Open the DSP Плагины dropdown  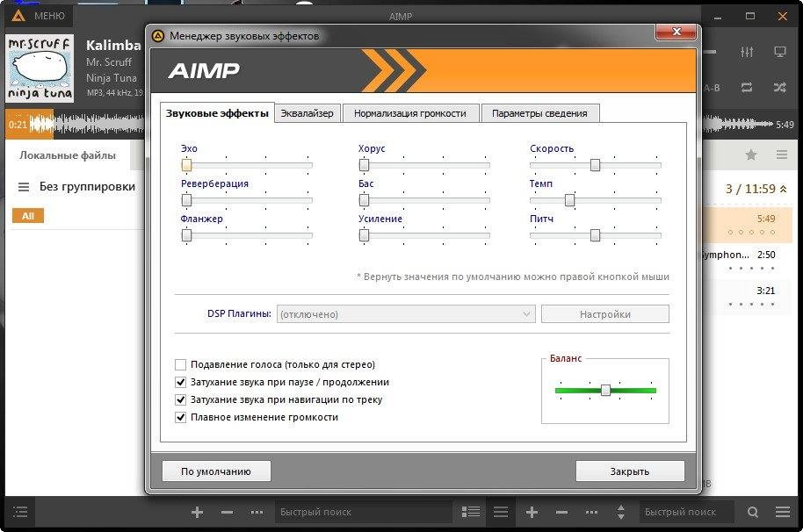click(406, 314)
